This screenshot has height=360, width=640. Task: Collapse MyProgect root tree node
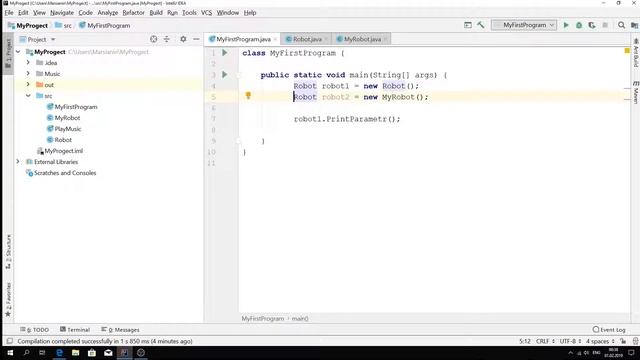coord(18,52)
